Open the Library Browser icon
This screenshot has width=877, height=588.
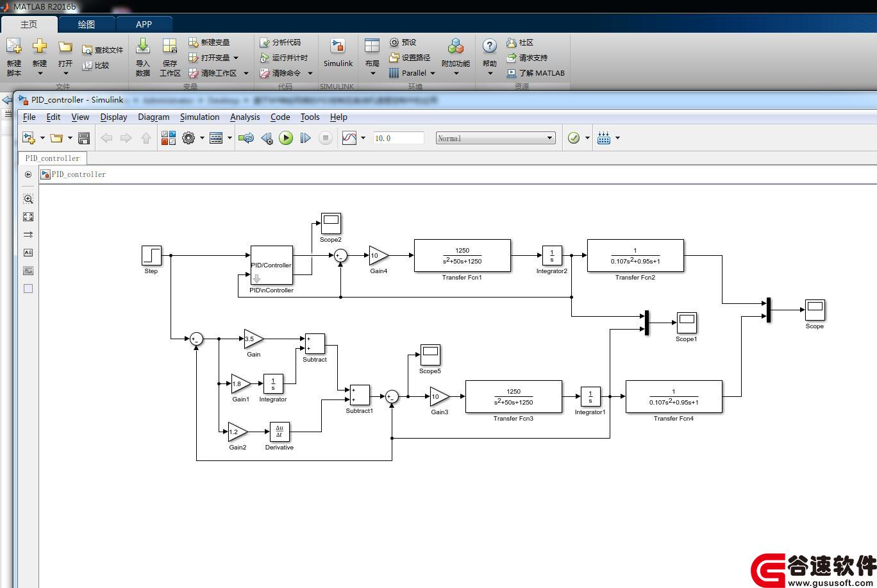click(x=169, y=138)
